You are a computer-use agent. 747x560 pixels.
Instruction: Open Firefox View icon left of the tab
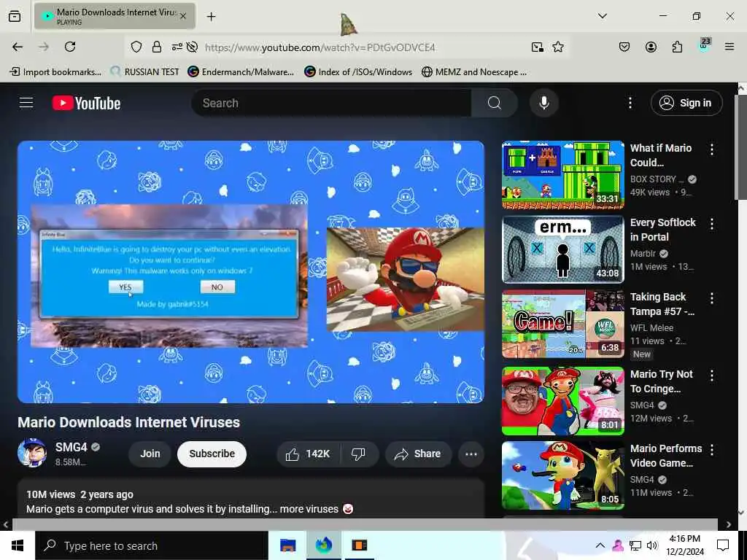point(15,16)
